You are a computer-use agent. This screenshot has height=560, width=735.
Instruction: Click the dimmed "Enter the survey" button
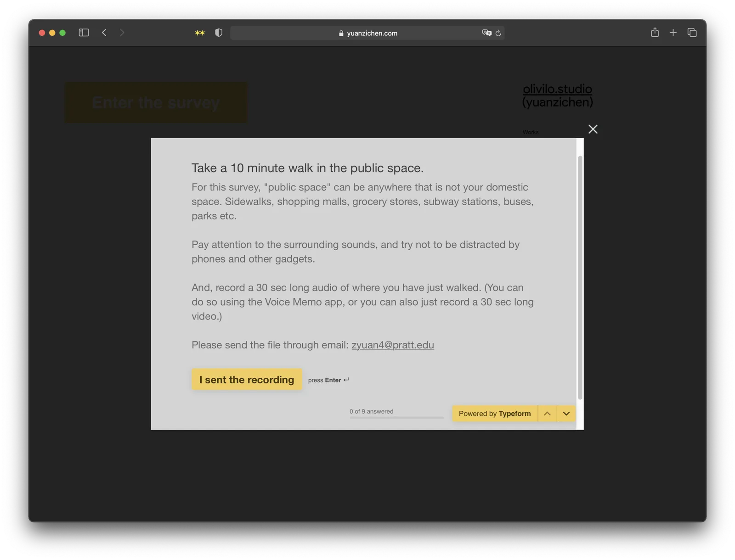(156, 102)
